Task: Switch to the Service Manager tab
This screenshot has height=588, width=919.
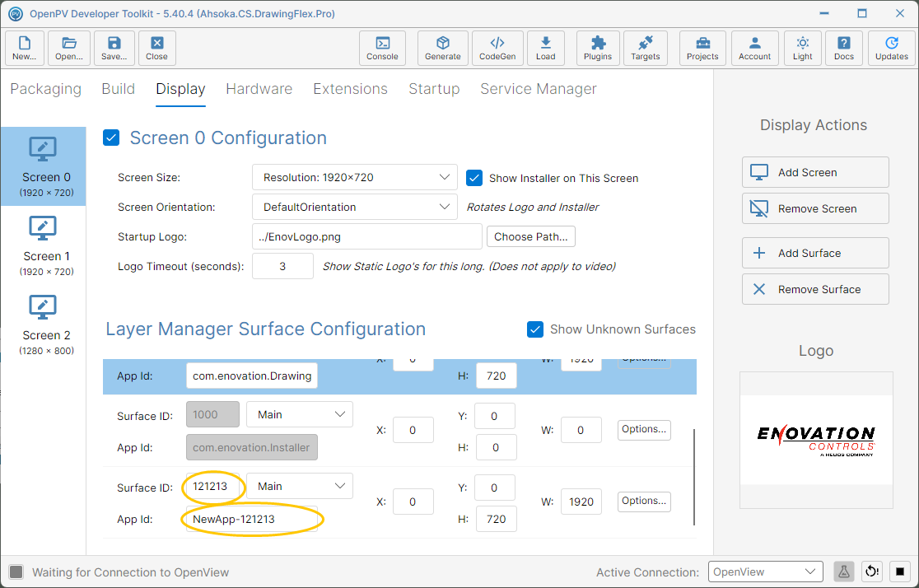Action: click(538, 88)
